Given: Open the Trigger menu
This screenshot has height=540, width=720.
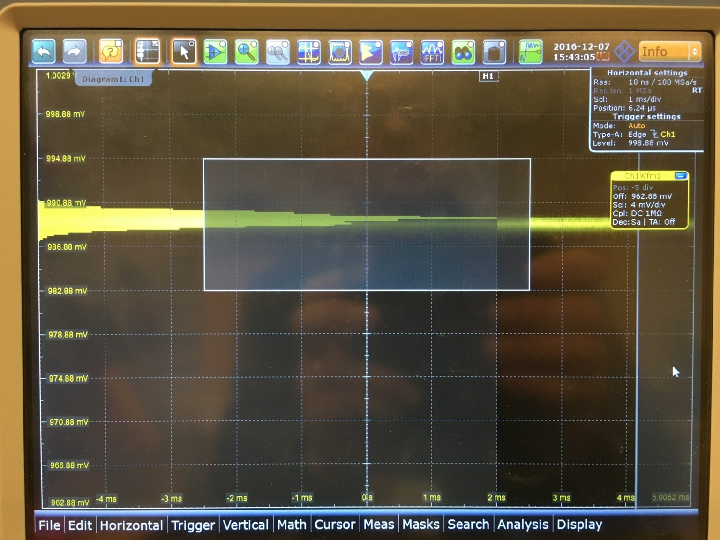Looking at the screenshot, I should coord(193,525).
